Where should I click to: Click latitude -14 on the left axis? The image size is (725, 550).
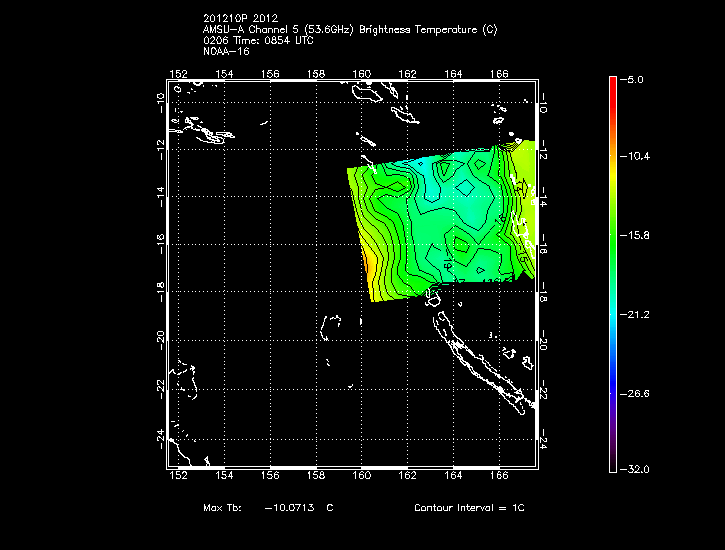[160, 196]
